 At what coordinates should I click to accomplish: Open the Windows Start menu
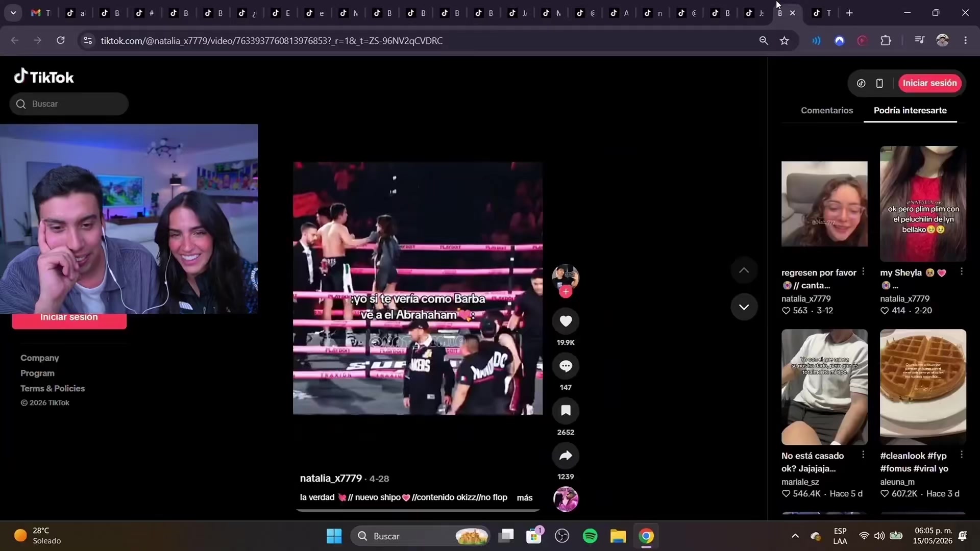tap(334, 536)
